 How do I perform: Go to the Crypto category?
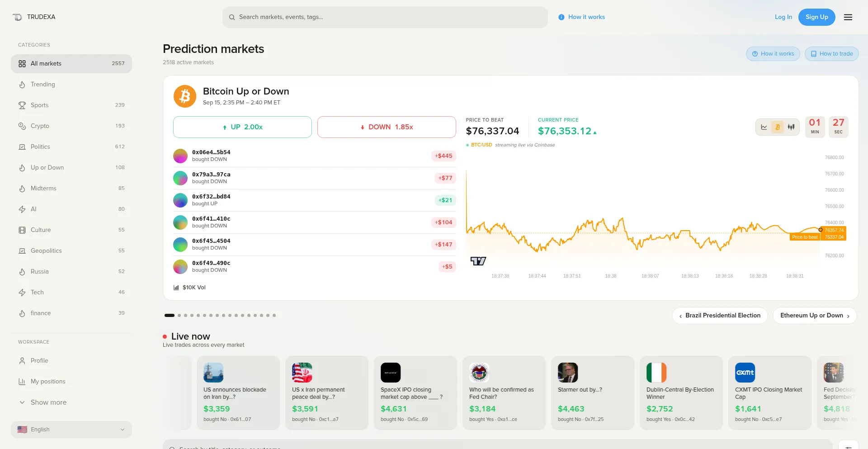(71, 126)
